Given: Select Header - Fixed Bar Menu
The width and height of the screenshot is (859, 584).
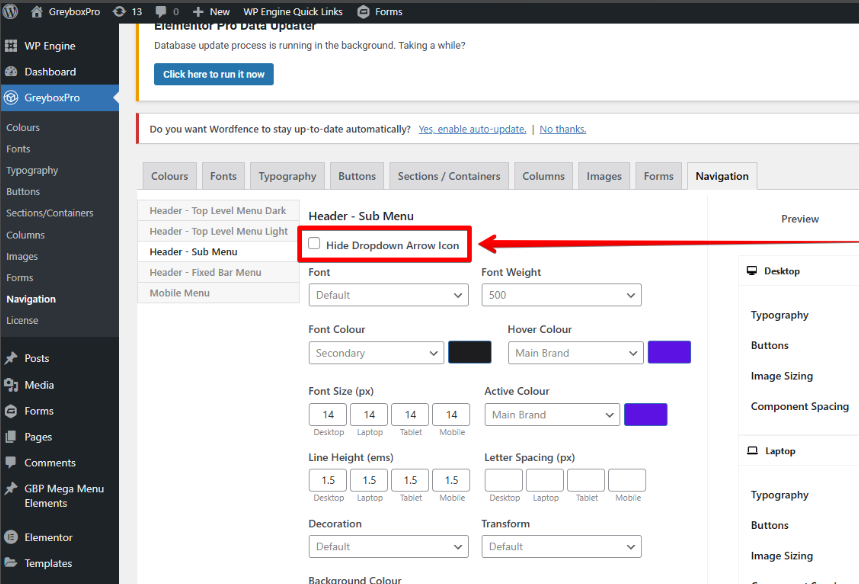Looking at the screenshot, I should [218, 272].
